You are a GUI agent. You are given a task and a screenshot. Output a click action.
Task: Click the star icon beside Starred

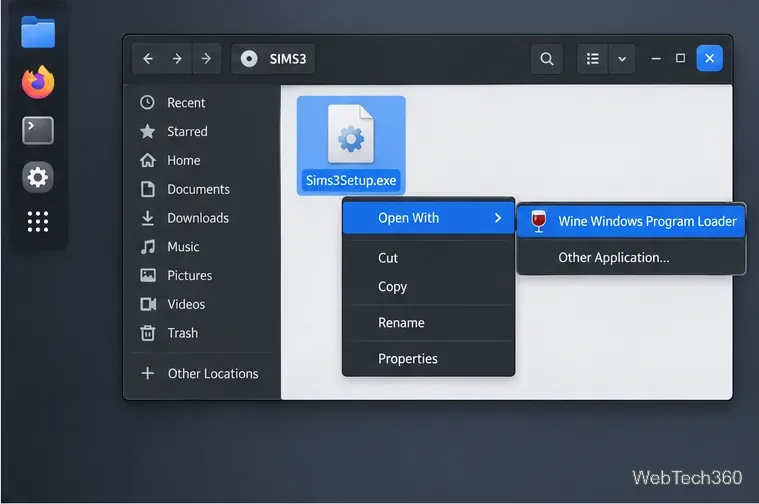[x=147, y=131]
